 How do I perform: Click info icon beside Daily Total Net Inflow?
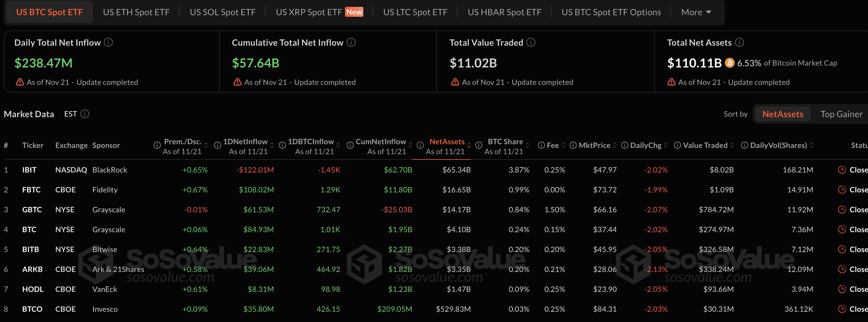(108, 42)
